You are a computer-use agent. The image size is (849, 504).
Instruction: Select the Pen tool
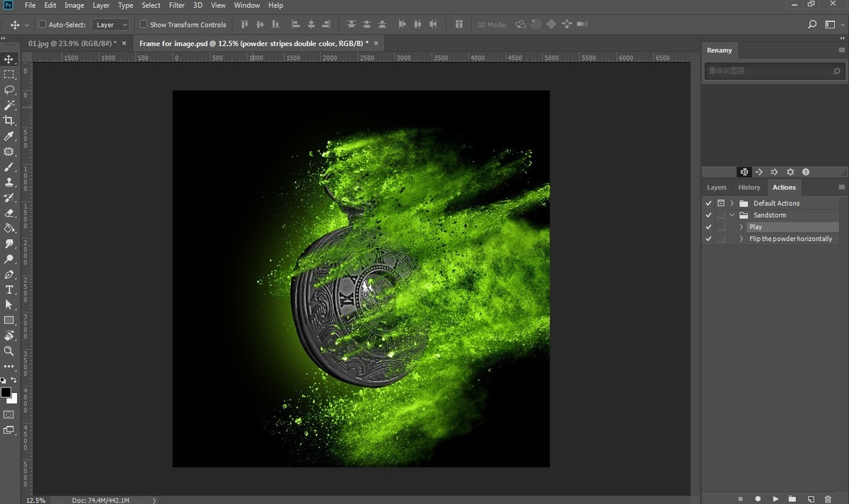click(x=9, y=274)
